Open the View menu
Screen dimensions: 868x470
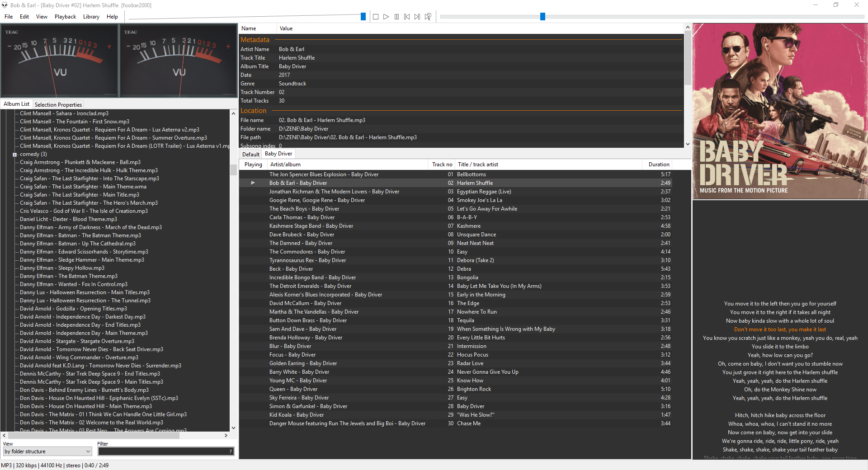(42, 17)
